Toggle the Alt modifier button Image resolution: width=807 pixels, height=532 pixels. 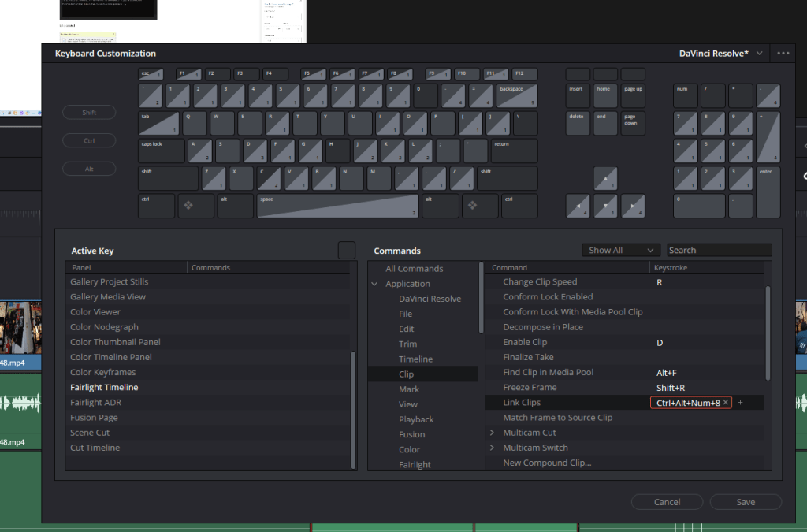pyautogui.click(x=89, y=169)
